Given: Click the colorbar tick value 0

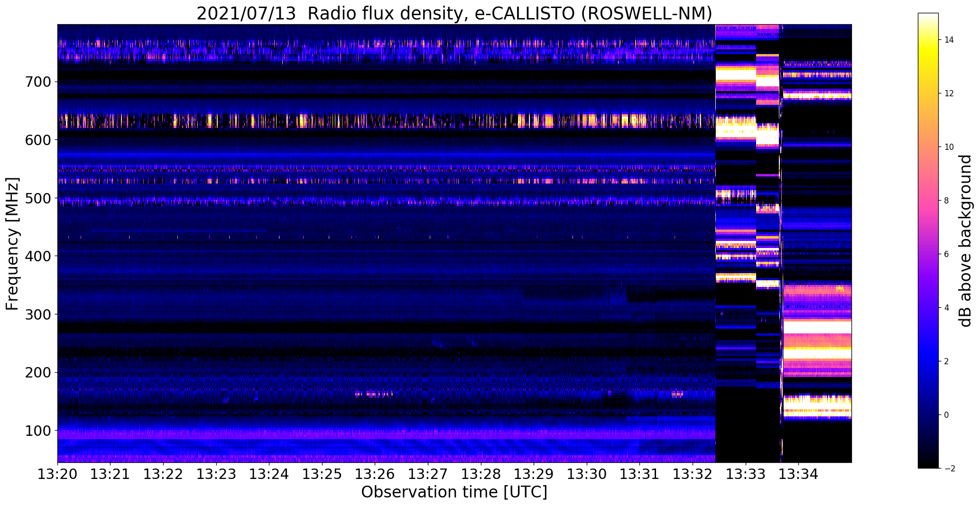Looking at the screenshot, I should 947,415.
